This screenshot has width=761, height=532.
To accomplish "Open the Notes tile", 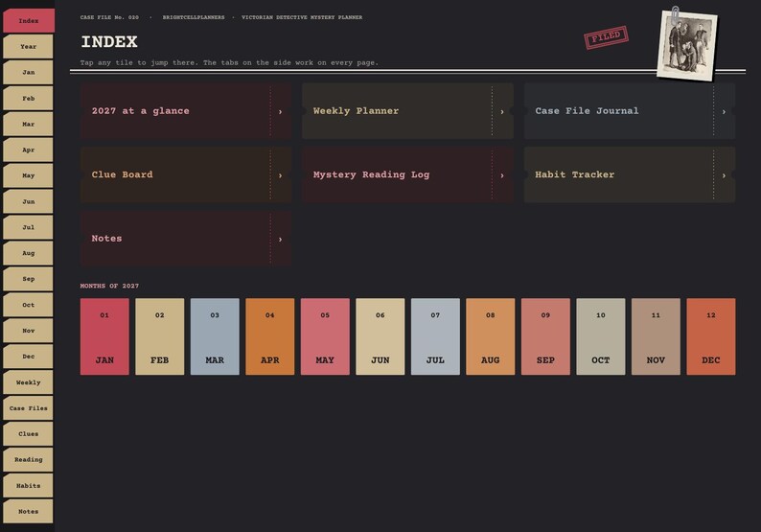I will (x=186, y=239).
